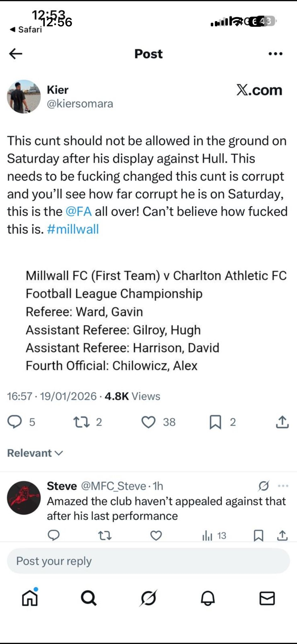
Task: Like Steve's reply with heart icon
Action: pos(156,535)
